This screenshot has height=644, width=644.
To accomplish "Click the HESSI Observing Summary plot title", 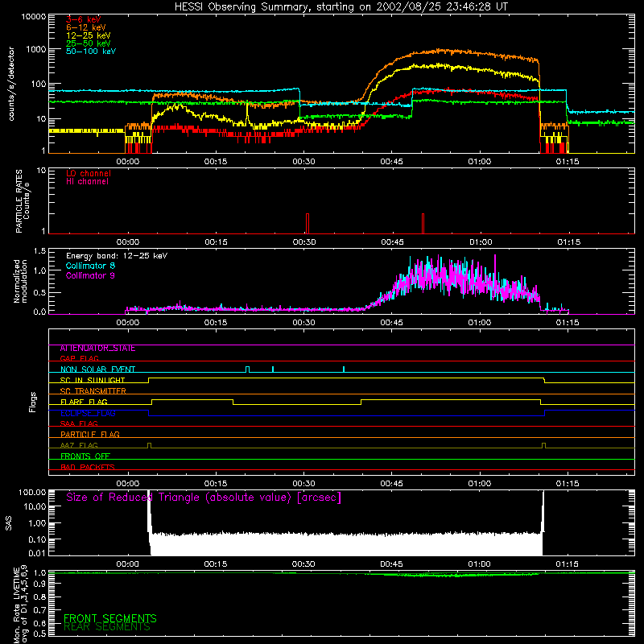I will (341, 7).
